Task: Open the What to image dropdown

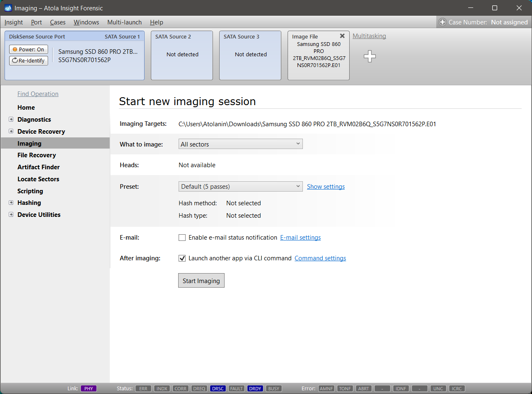Action: 240,144
